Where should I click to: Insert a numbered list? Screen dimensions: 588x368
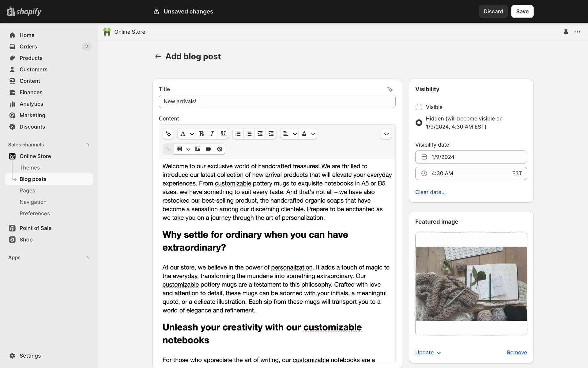pos(249,134)
